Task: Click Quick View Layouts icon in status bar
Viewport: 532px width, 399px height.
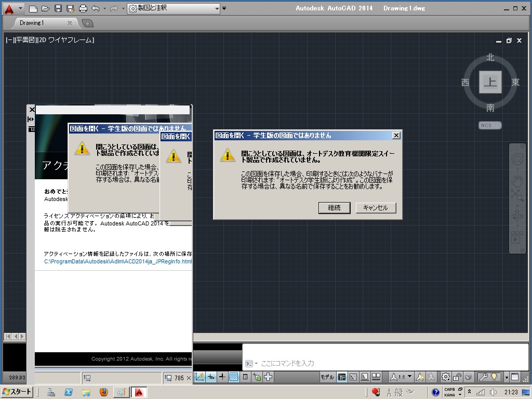Action: click(x=365, y=377)
